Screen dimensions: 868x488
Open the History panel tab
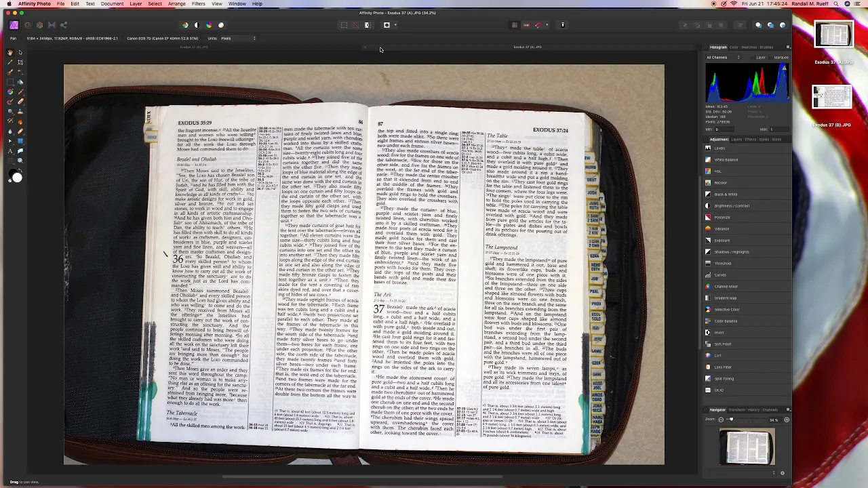pyautogui.click(x=753, y=410)
